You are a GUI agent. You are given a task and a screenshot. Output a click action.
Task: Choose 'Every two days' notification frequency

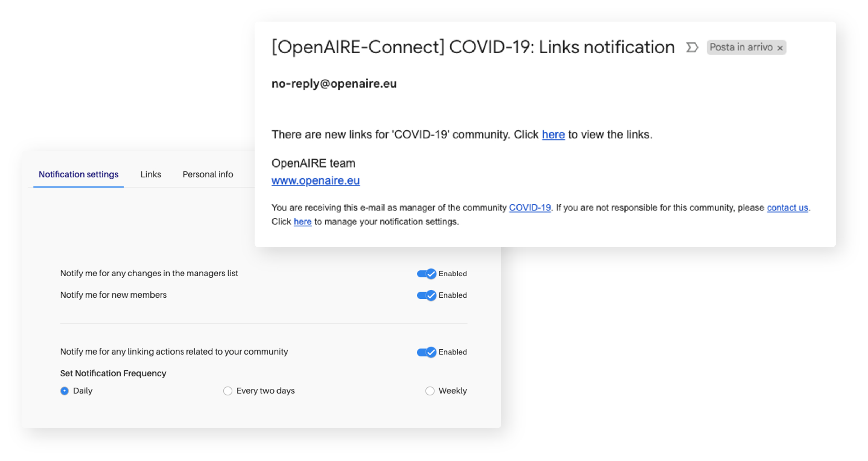click(228, 391)
